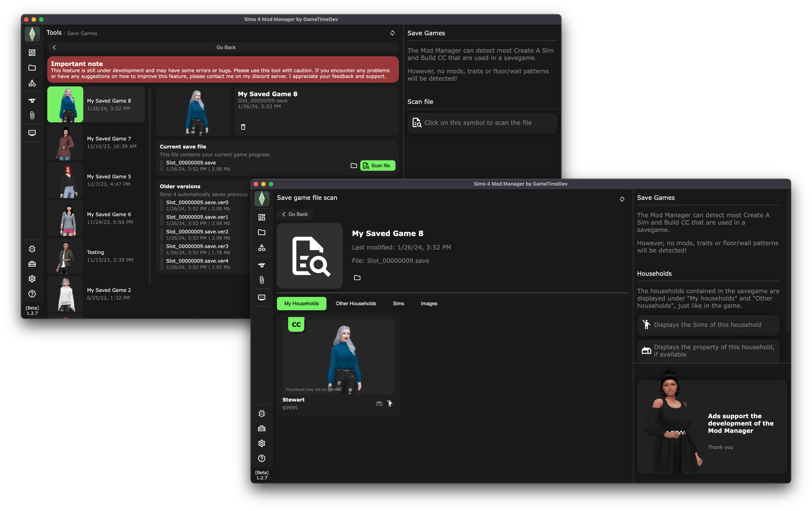Screen dimensions: 812x511
Task: Refresh the Tools Save Games list
Action: [392, 33]
